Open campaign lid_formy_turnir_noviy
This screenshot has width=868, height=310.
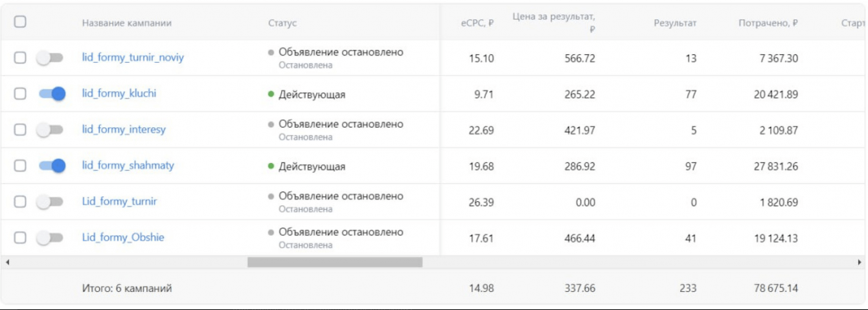point(133,57)
